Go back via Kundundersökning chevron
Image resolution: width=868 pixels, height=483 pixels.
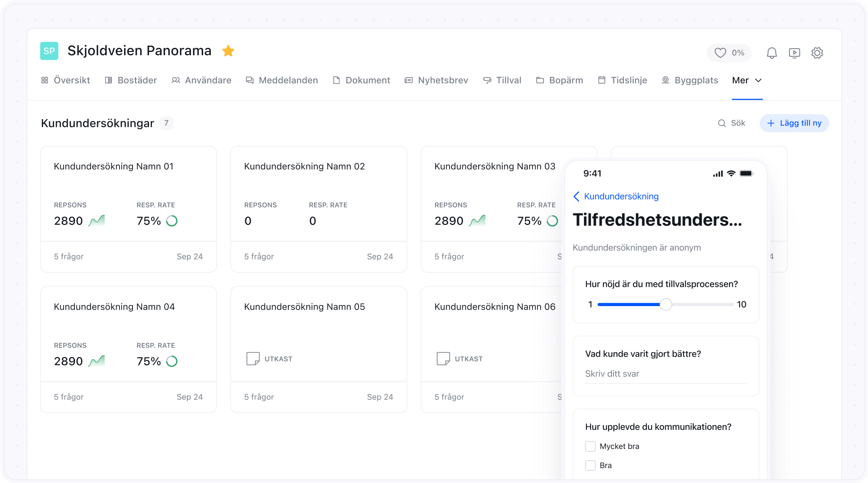coord(577,196)
